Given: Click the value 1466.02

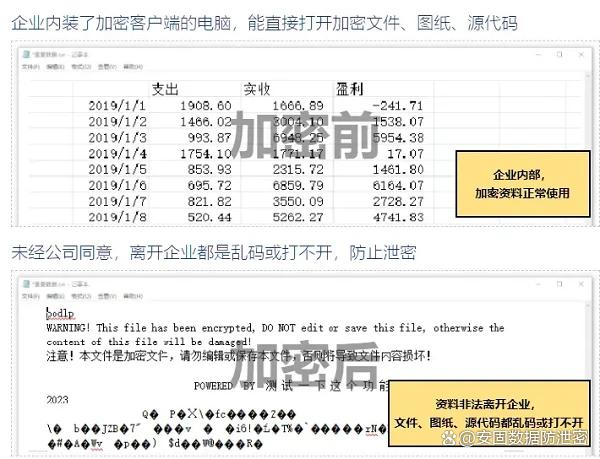Looking at the screenshot, I should pos(206,122).
